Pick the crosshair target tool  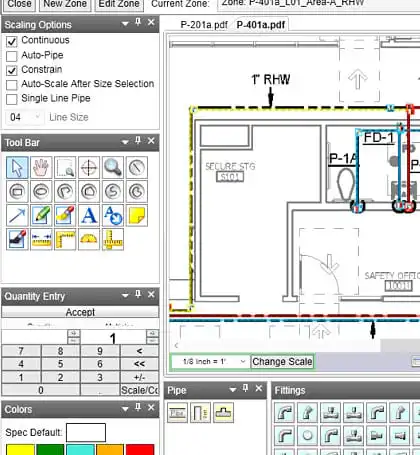pyautogui.click(x=89, y=167)
